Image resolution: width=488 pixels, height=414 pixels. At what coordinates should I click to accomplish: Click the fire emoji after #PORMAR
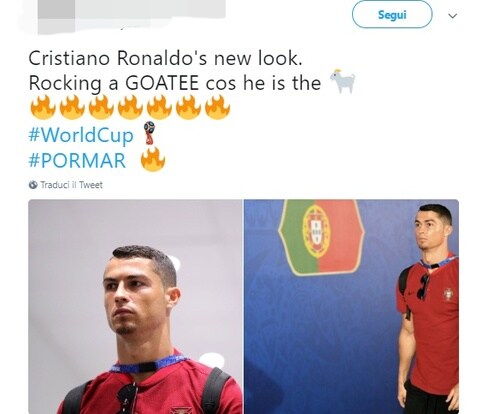(153, 159)
